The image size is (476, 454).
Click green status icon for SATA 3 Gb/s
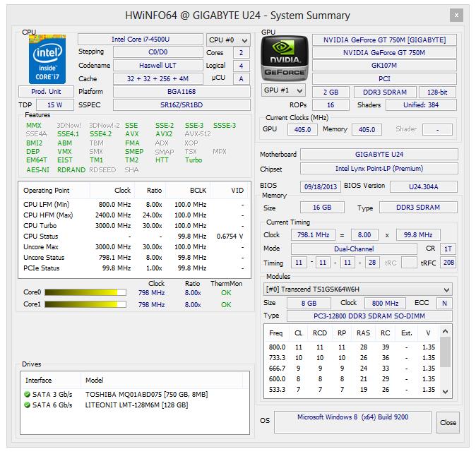27,394
